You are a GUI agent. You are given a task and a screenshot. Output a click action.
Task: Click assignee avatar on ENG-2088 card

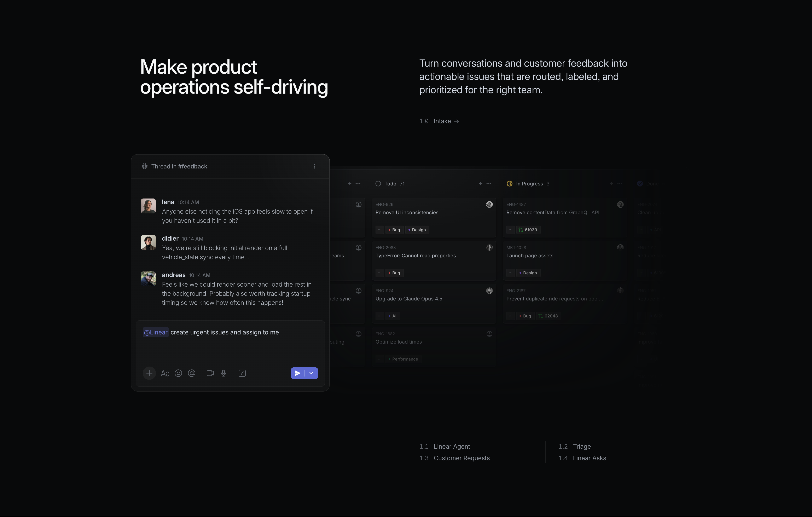pyautogui.click(x=489, y=248)
